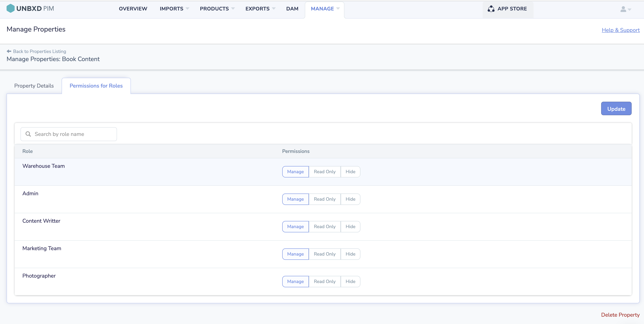Click the Warehouse Team role name
Viewport: 644px width, 324px height.
tap(43, 166)
